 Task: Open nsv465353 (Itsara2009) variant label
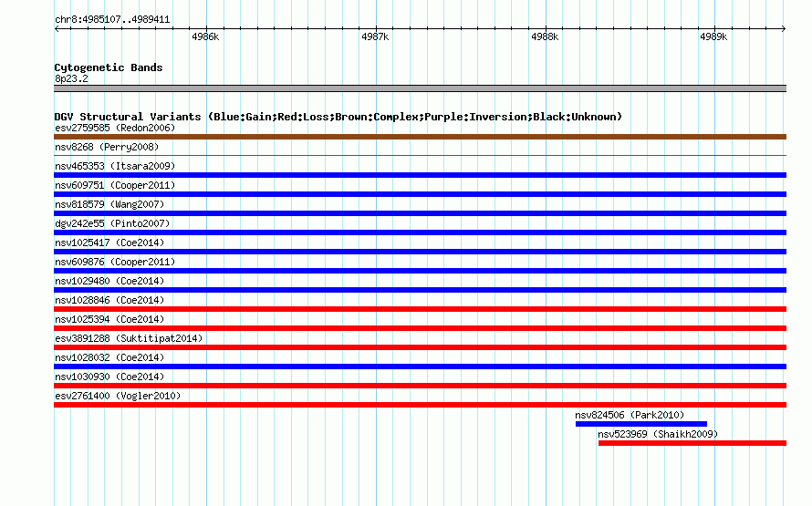tap(115, 166)
